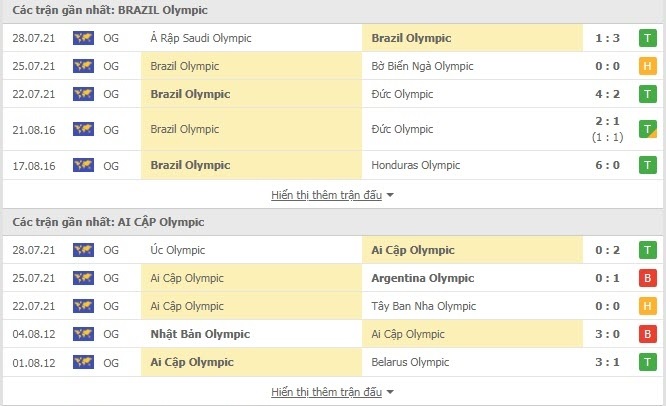Image resolution: width=666 pixels, height=406 pixels.
Task: Click world flag icon on 28.07.21 Brazil row
Action: 83,38
